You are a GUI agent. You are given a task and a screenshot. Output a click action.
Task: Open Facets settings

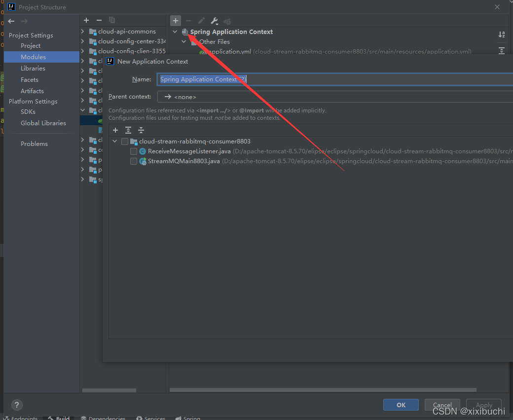pos(30,80)
